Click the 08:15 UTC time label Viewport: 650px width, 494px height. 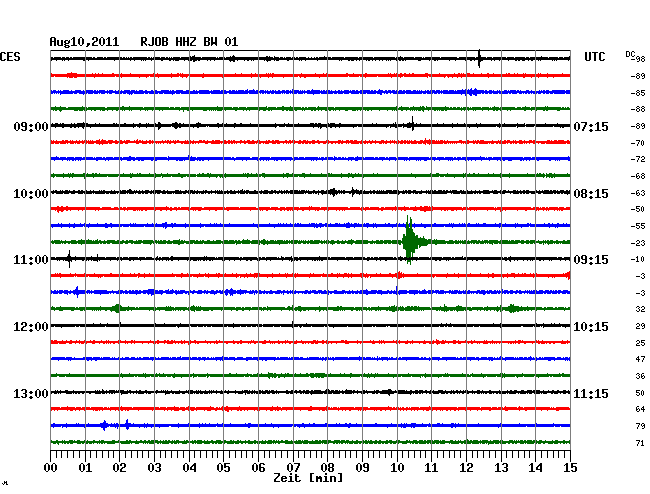(591, 194)
